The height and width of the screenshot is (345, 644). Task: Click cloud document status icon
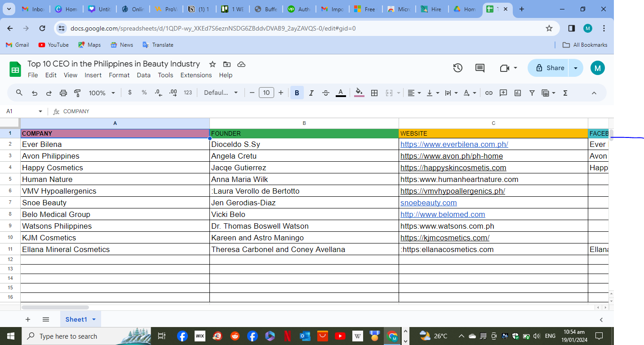click(x=241, y=64)
